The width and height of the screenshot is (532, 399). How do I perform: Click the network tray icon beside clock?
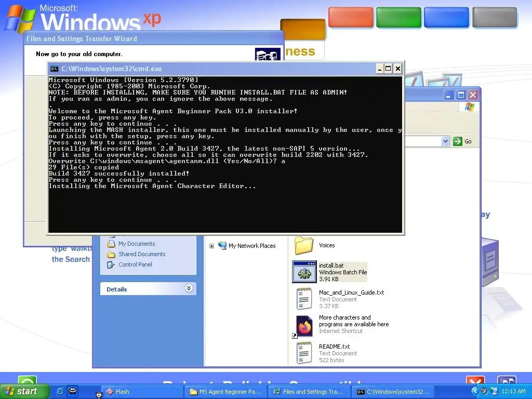pos(494,391)
